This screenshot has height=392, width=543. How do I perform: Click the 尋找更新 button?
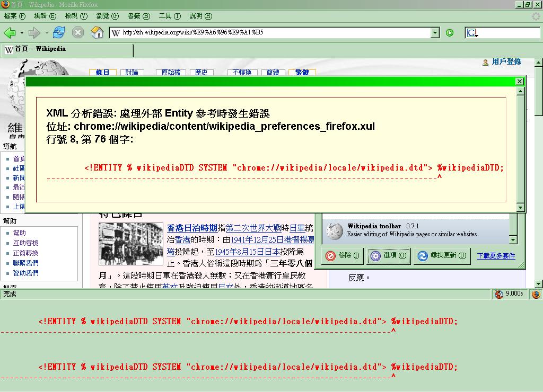tap(442, 256)
